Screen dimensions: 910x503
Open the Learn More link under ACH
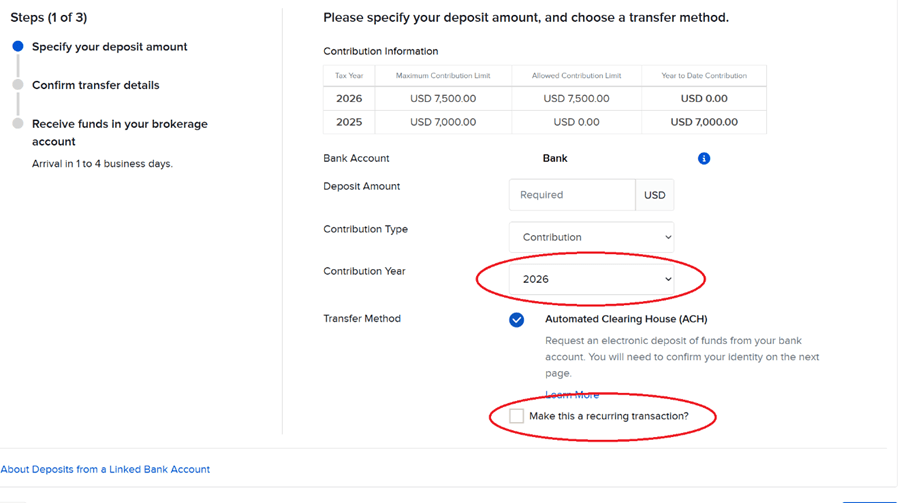(572, 395)
